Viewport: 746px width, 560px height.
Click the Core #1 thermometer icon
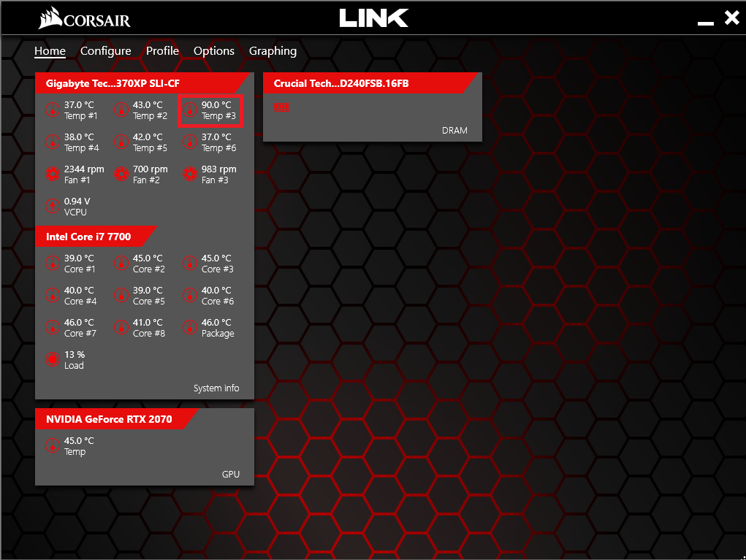coord(53,264)
